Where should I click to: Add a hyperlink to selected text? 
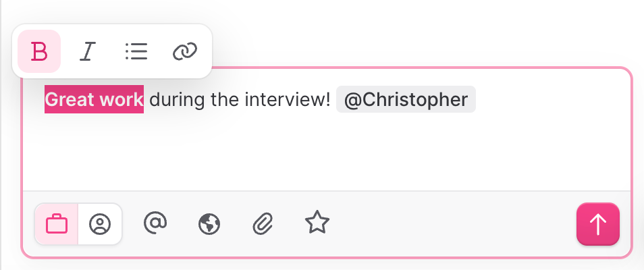pos(184,51)
